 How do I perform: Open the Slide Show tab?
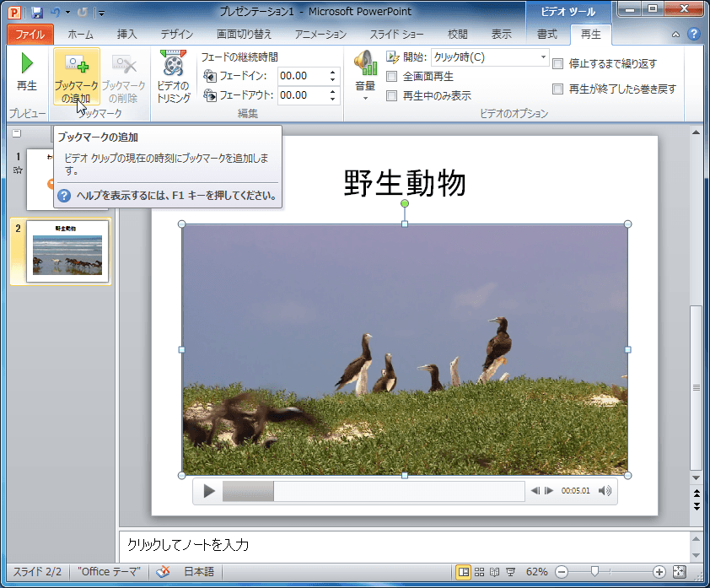pyautogui.click(x=396, y=35)
